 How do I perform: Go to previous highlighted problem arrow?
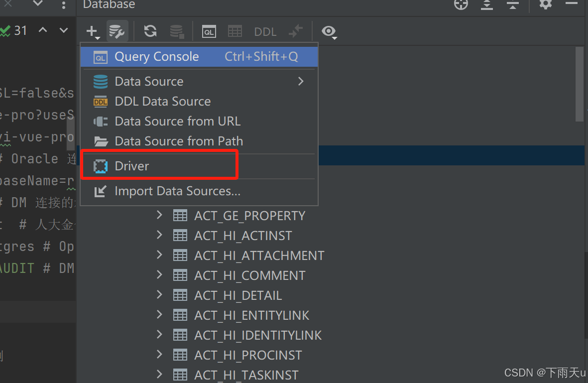point(43,30)
